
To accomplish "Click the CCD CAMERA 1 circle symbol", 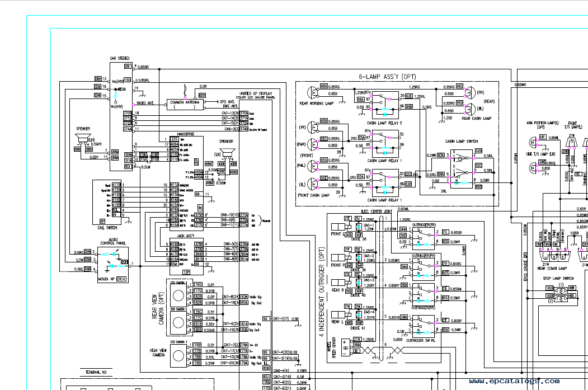I will (178, 354).
